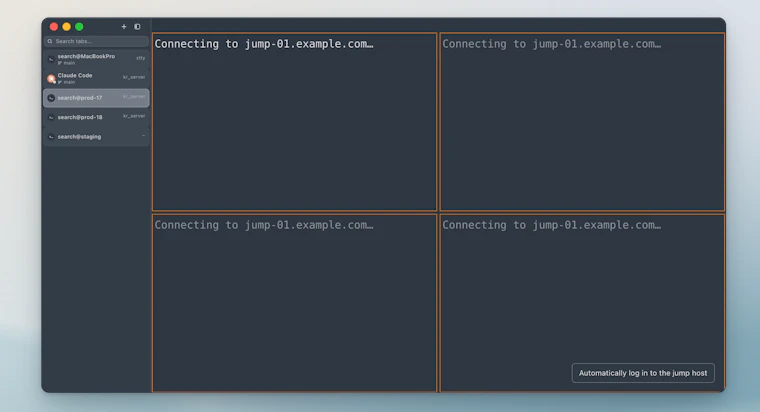Image resolution: width=760 pixels, height=412 pixels.
Task: Click main branch text under Claude Code
Action: (69, 82)
